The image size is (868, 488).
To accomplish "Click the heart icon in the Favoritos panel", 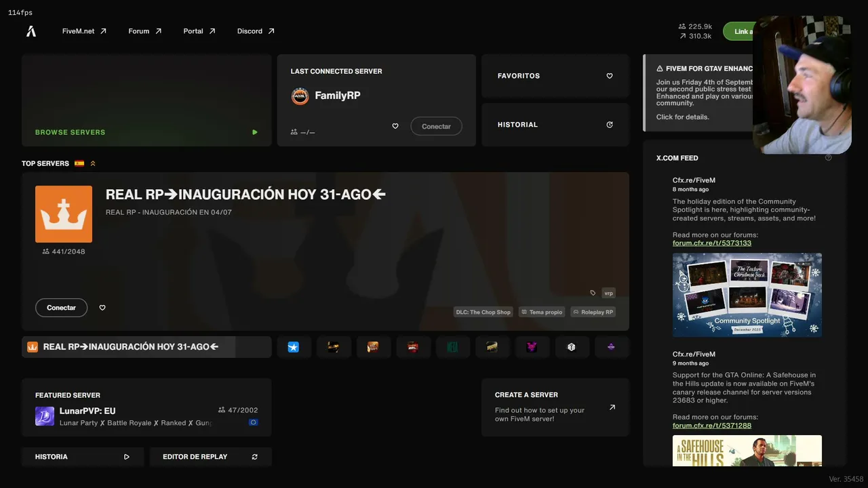I will [610, 76].
